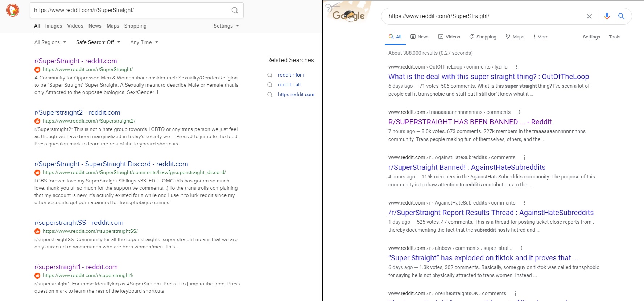
Task: Select Google All tab
Action: pyautogui.click(x=395, y=37)
